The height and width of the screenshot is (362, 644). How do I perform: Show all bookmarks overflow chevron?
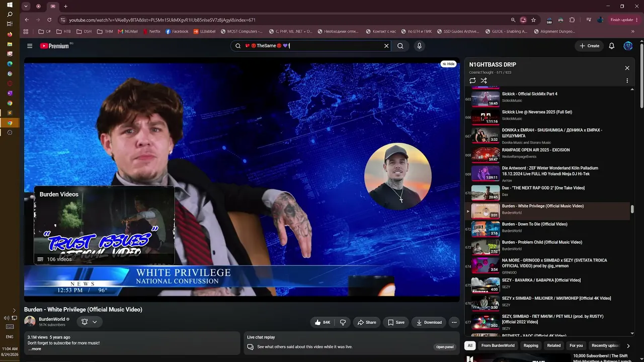632,31
